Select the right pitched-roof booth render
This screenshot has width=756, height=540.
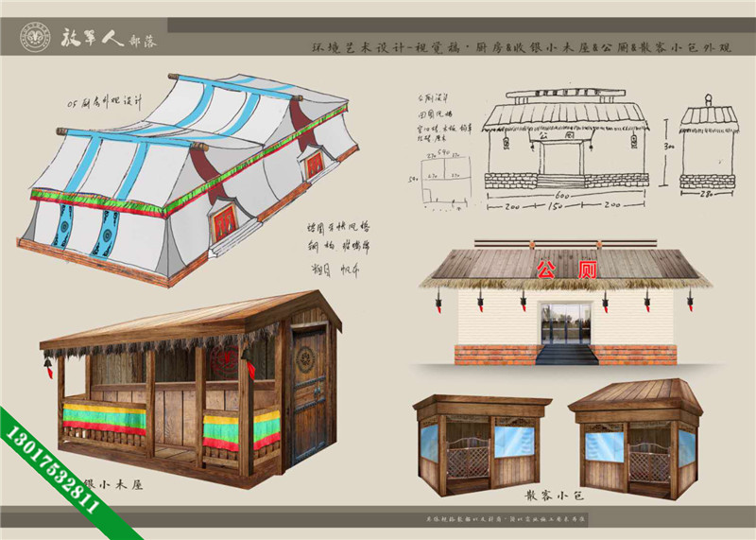635,438
